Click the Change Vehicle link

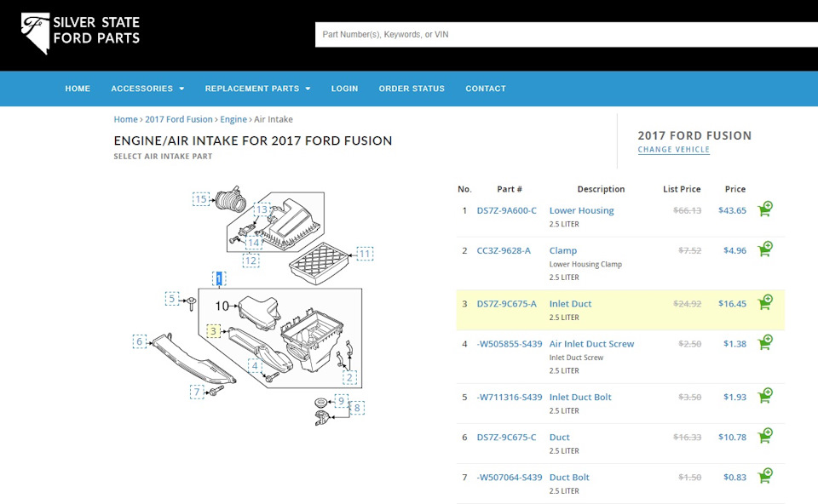click(673, 150)
